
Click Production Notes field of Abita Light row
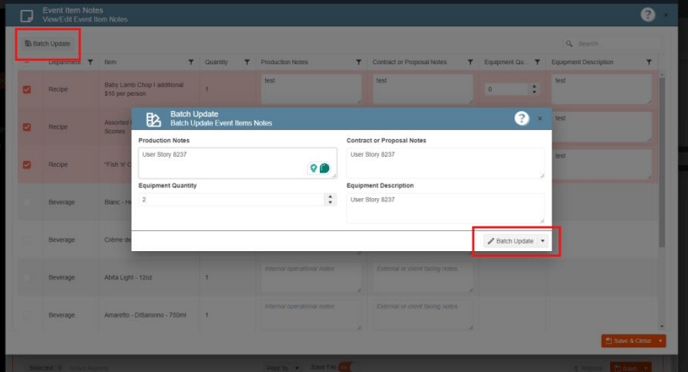tap(311, 277)
